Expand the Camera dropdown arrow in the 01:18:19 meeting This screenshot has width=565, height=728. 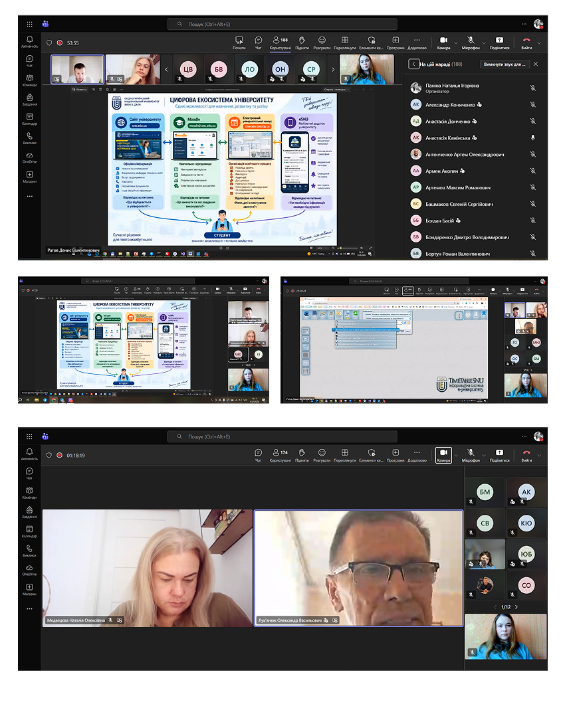click(456, 455)
